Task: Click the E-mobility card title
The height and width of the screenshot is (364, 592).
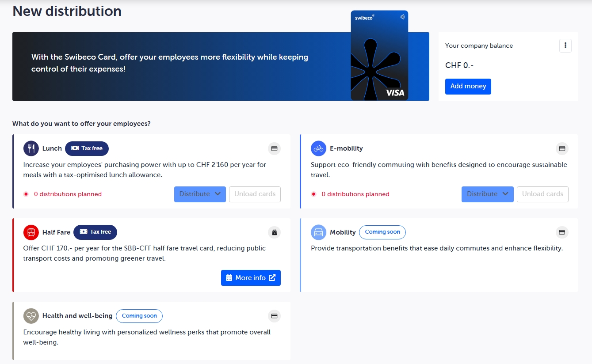Action: pos(346,148)
